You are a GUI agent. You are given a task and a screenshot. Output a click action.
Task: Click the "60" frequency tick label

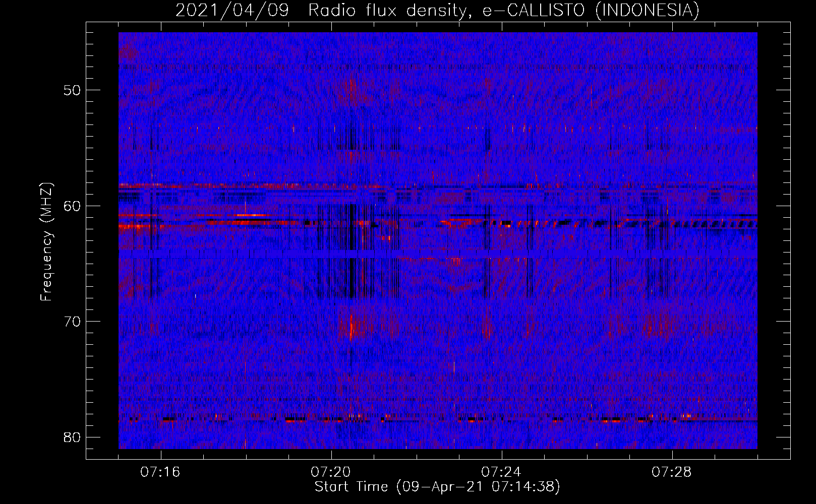pos(73,206)
